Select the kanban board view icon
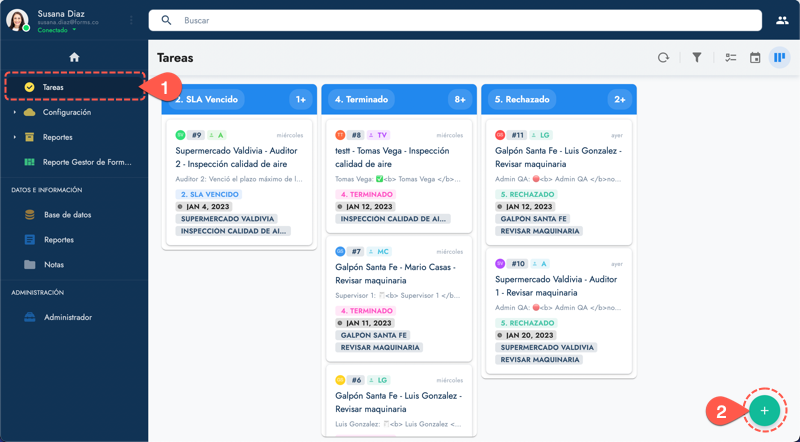 [779, 58]
